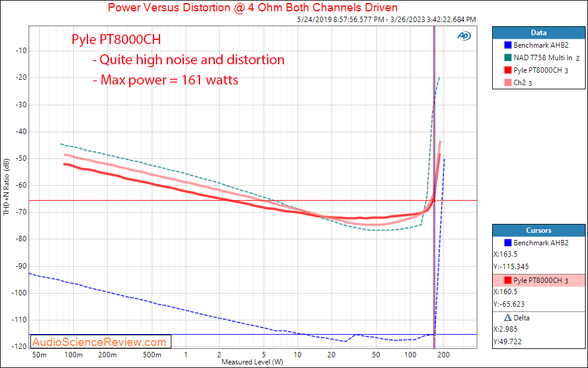Click the chart title Power Versus Distortion
This screenshot has width=588, height=368.
click(253, 8)
